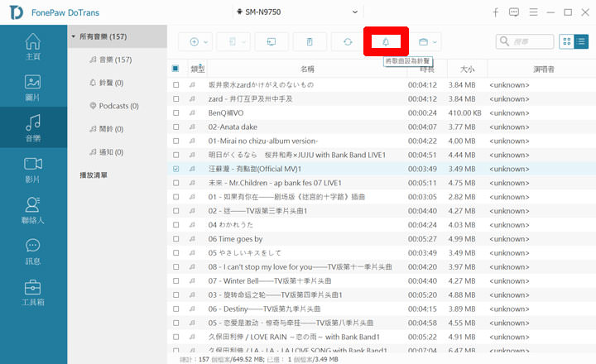Collapse the 所有音樂 (157) tree

pyautogui.click(x=74, y=36)
